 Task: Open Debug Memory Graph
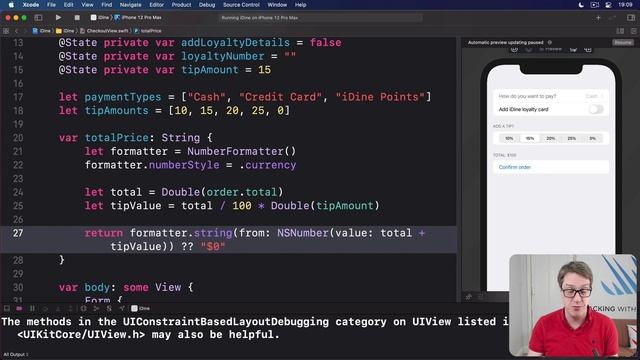pos(96,308)
